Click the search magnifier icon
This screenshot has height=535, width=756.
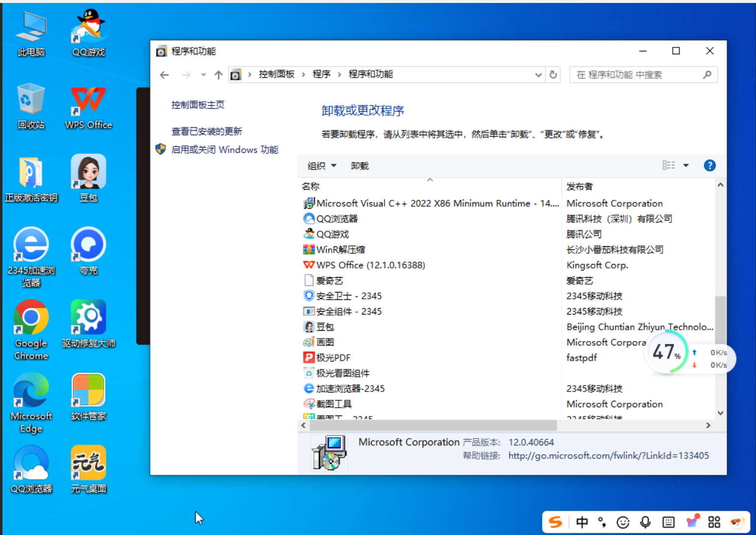pyautogui.click(x=707, y=74)
